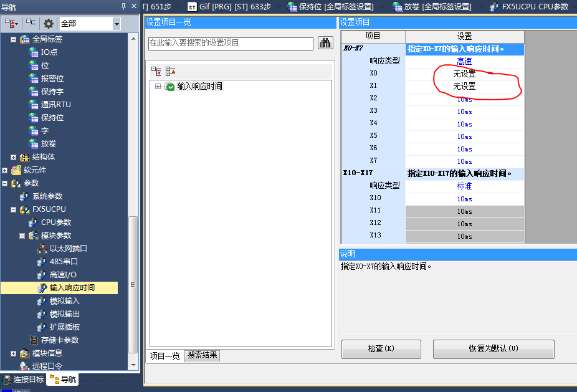Click the expand-all tree icon in setting list
This screenshot has height=392, width=577.
[156, 71]
